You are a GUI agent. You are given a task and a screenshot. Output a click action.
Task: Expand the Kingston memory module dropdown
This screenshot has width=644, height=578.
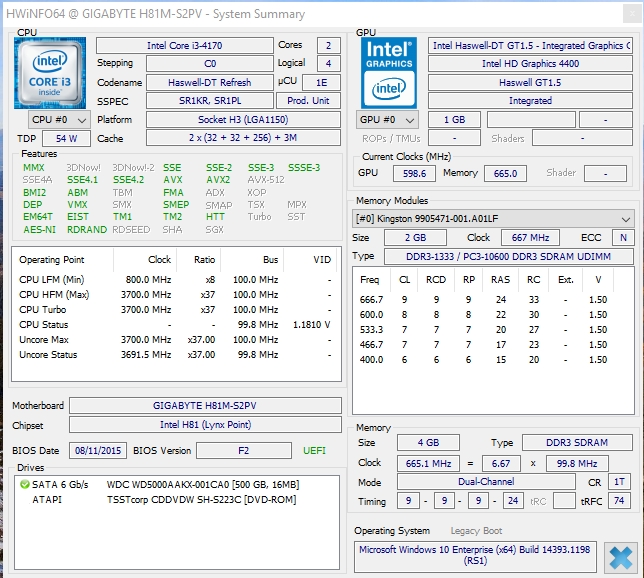[494, 218]
